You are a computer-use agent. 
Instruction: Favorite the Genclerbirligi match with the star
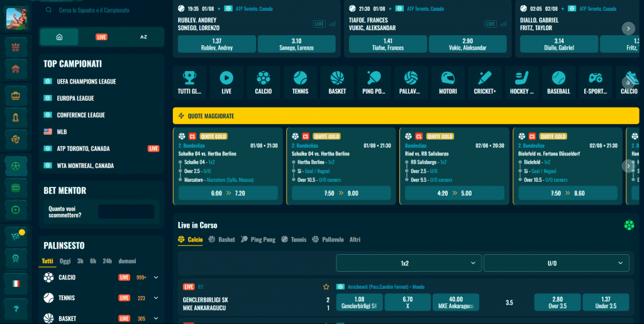point(326,287)
